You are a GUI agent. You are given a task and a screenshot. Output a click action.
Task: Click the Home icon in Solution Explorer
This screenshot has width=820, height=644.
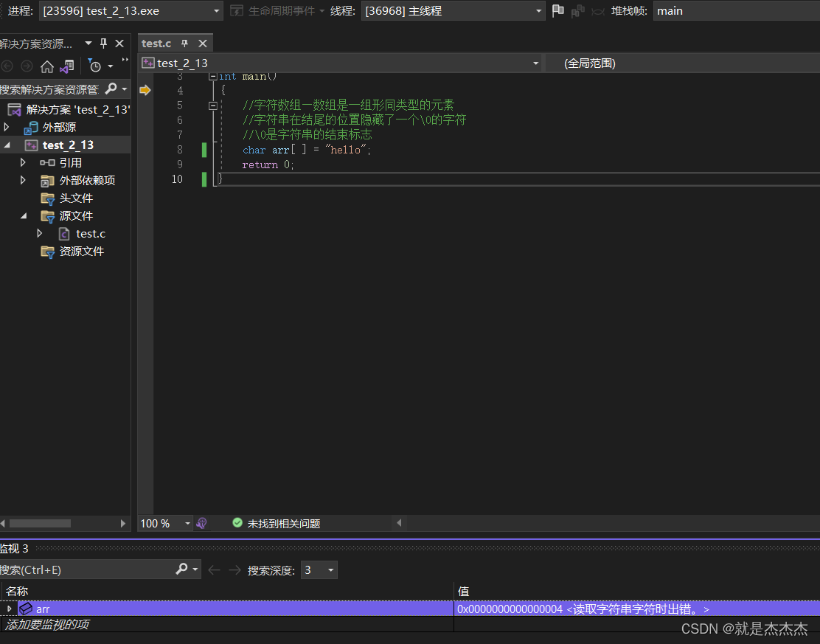coord(47,66)
